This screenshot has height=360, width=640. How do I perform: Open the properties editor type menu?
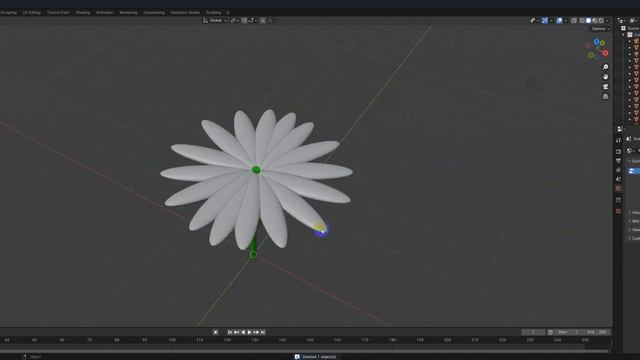click(621, 129)
